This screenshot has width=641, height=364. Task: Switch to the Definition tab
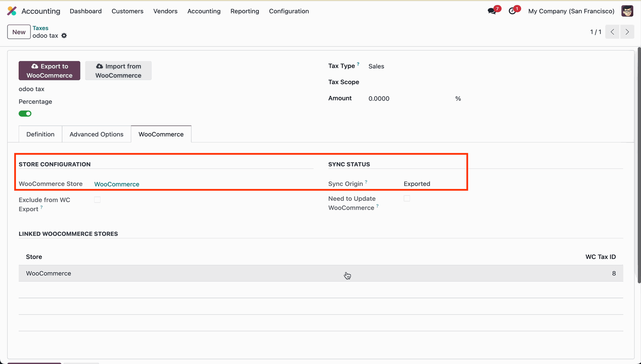coord(40,134)
